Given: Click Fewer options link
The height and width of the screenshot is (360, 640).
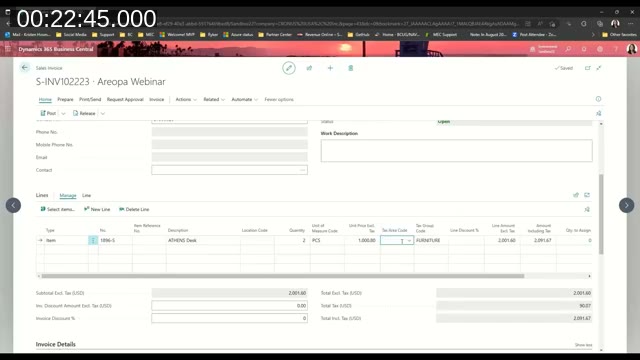Looking at the screenshot, I should pos(279,100).
